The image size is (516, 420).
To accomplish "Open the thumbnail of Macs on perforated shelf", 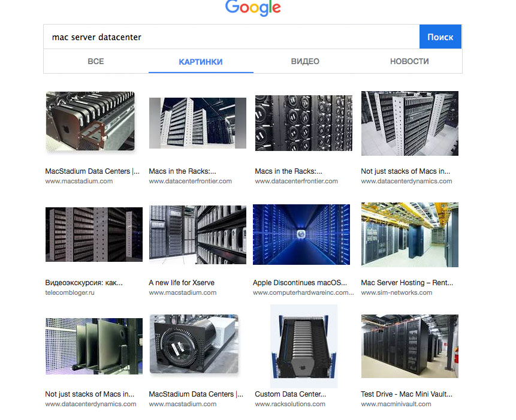I will click(x=94, y=346).
